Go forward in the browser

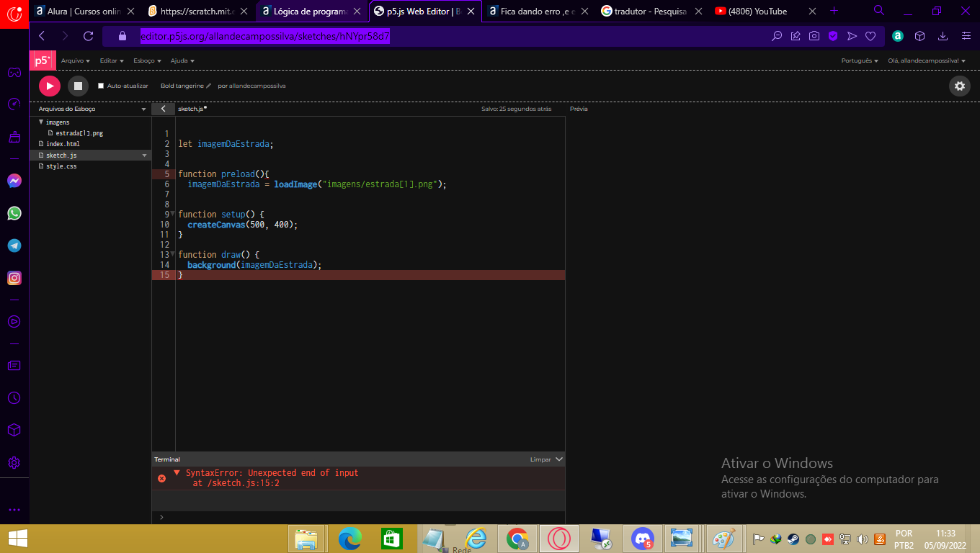(x=65, y=36)
